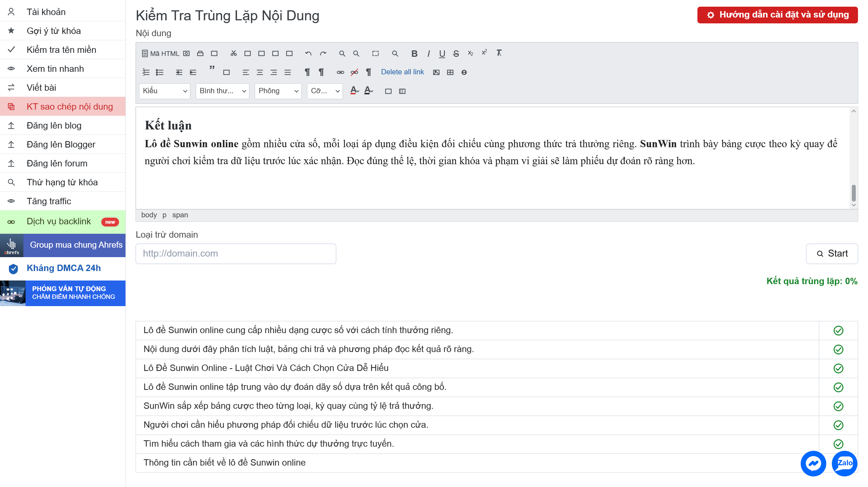Image resolution: width=868 pixels, height=487 pixels.
Task: Click the ahrefs logo thumbnail
Action: pyautogui.click(x=12, y=245)
